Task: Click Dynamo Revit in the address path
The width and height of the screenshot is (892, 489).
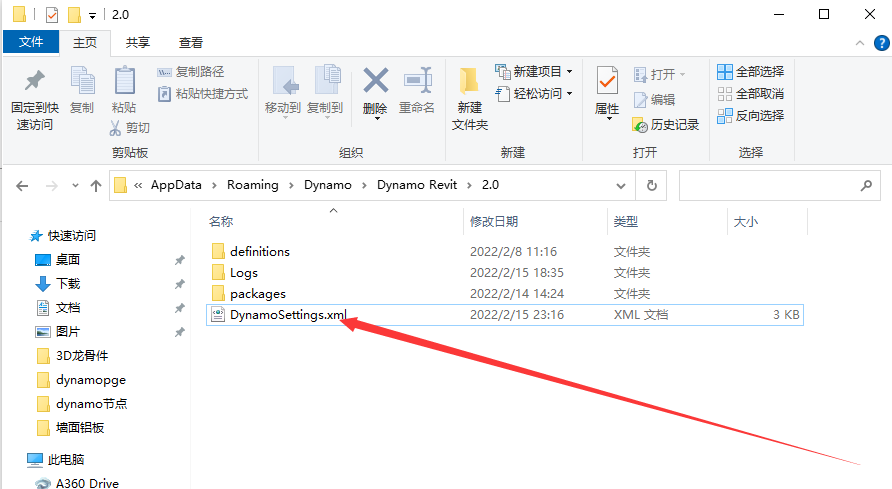Action: point(417,185)
